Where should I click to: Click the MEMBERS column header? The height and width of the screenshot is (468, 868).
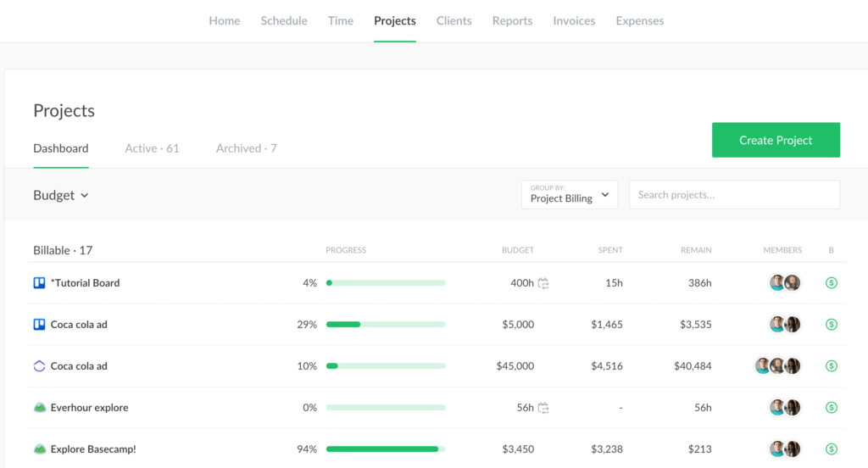(x=782, y=250)
